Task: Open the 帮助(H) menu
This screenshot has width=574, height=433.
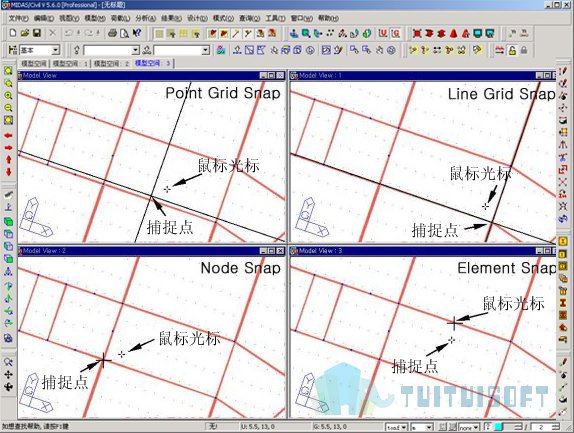Action: coord(328,18)
